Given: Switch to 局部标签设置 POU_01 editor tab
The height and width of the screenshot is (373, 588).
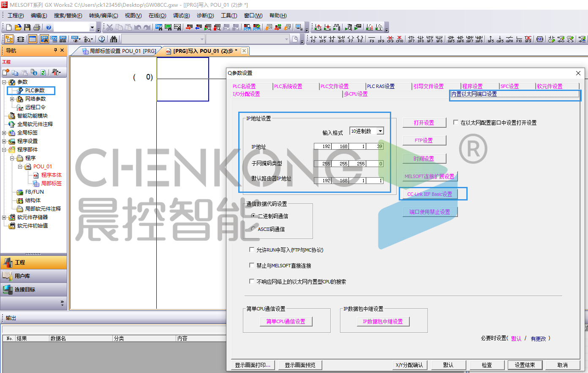Looking at the screenshot, I should [x=119, y=51].
